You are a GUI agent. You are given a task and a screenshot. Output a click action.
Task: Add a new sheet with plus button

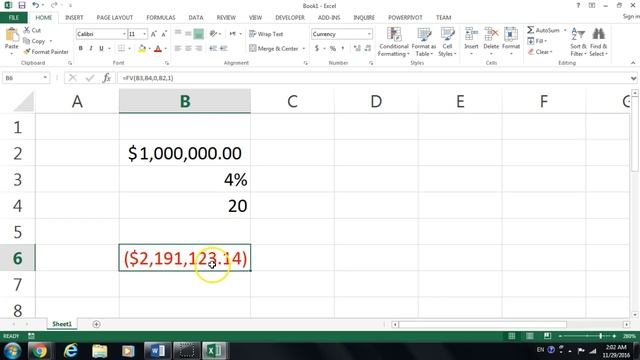(96, 324)
